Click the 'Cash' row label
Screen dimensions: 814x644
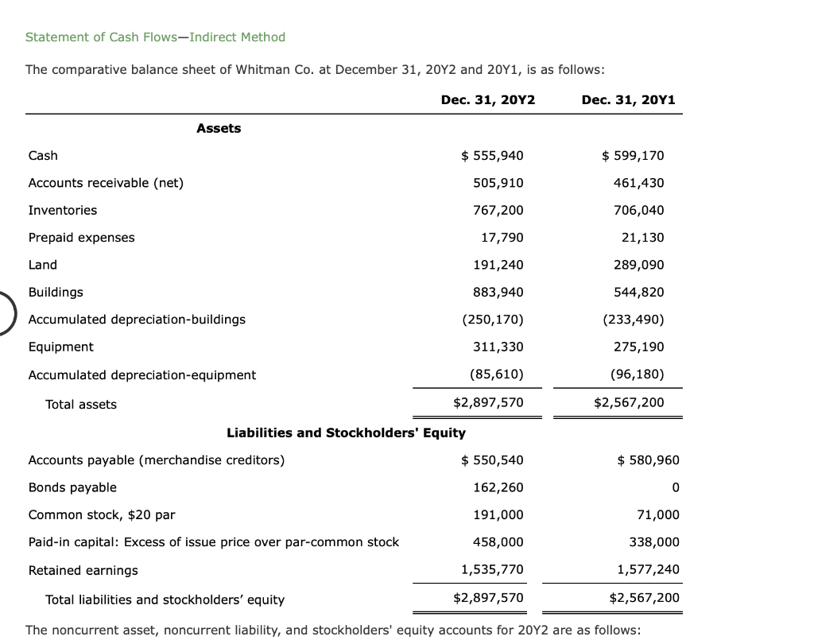coord(43,156)
